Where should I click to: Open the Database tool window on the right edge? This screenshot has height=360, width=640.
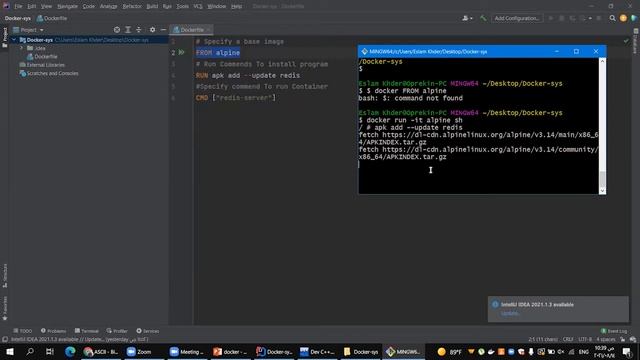pos(636,41)
